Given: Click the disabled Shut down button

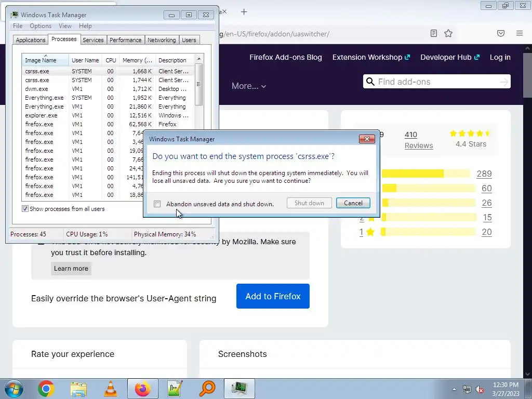Looking at the screenshot, I should pyautogui.click(x=309, y=203).
